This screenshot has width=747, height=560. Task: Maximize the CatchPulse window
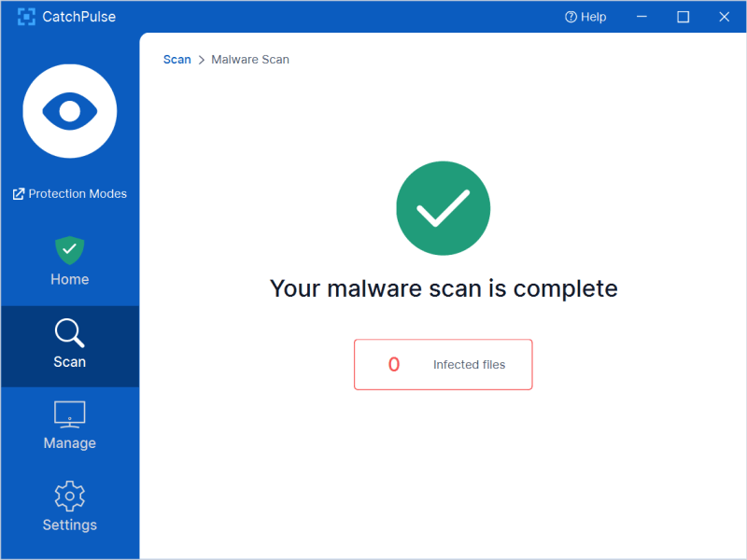[684, 17]
